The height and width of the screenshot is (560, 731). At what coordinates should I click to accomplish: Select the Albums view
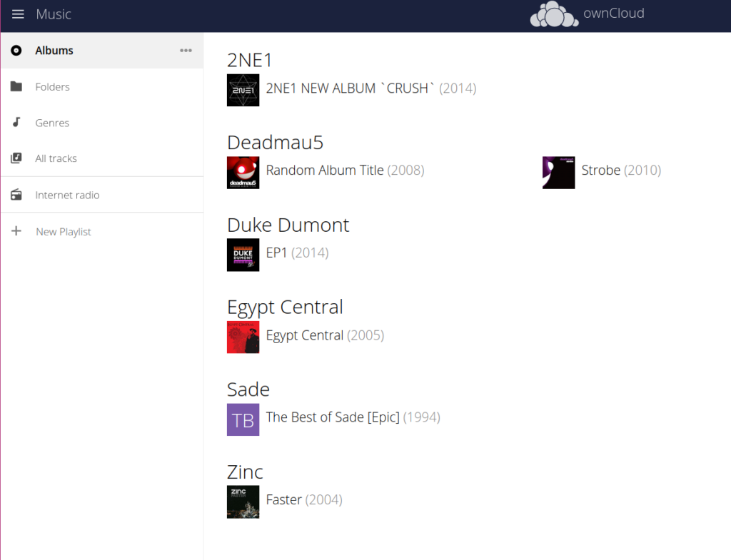102,51
